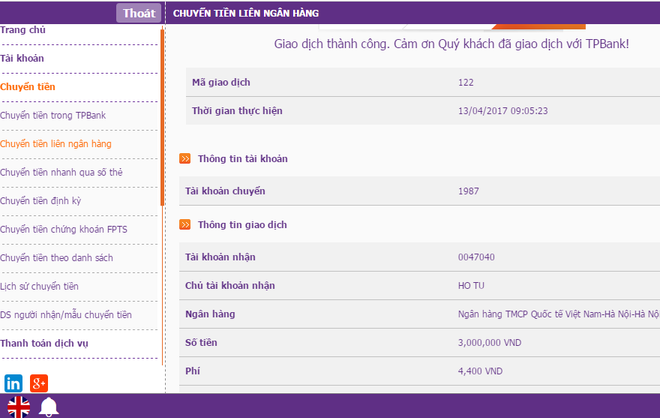660x418 pixels.
Task: Expand the Tài khoản menu section
Action: [22, 59]
